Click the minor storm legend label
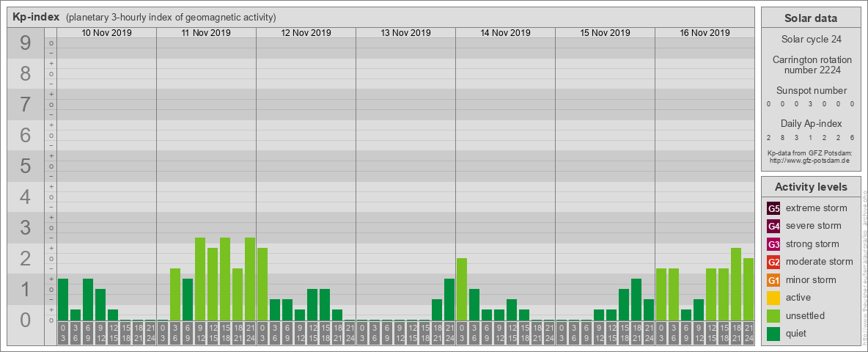Viewport: 868px width, 352px height. pyautogui.click(x=811, y=279)
